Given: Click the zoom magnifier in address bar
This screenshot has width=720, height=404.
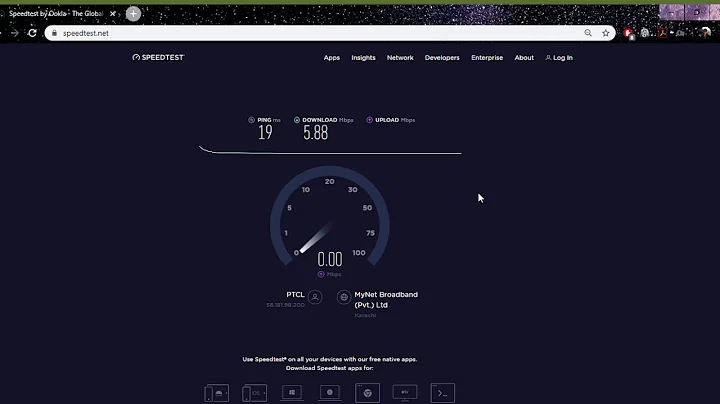Looking at the screenshot, I should 588,33.
